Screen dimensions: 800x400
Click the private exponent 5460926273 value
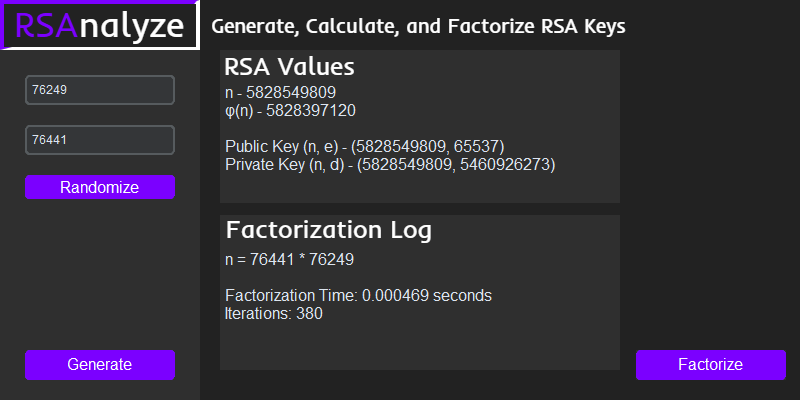point(504,163)
